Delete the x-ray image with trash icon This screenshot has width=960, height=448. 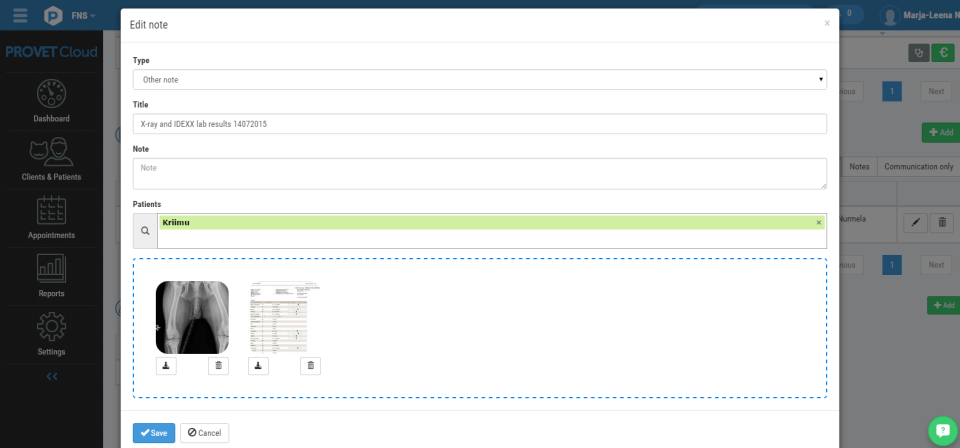(219, 366)
